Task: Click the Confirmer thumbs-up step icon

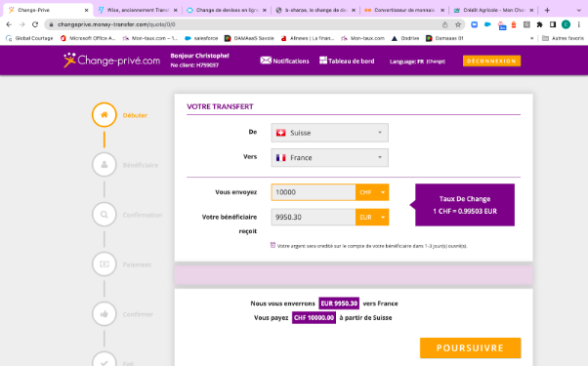Action: [x=105, y=314]
